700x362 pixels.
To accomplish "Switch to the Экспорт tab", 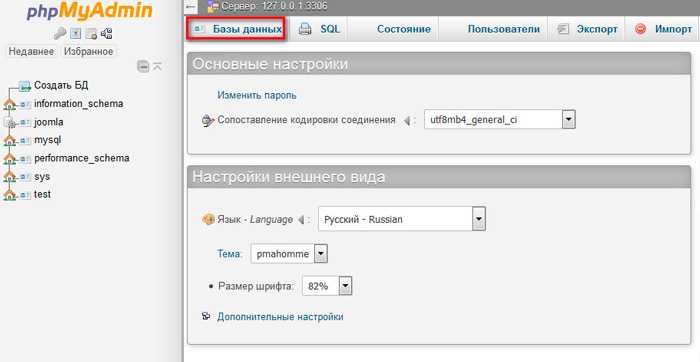I will [586, 29].
